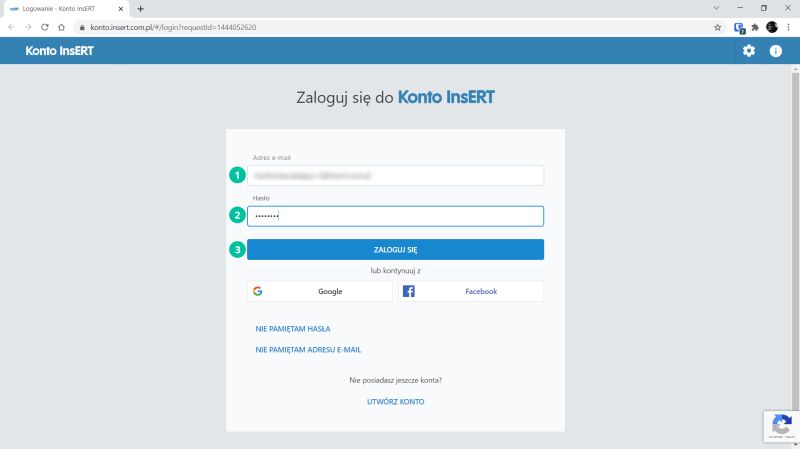Focus the Adres e-mail input field
The image size is (800, 449).
pos(395,176)
